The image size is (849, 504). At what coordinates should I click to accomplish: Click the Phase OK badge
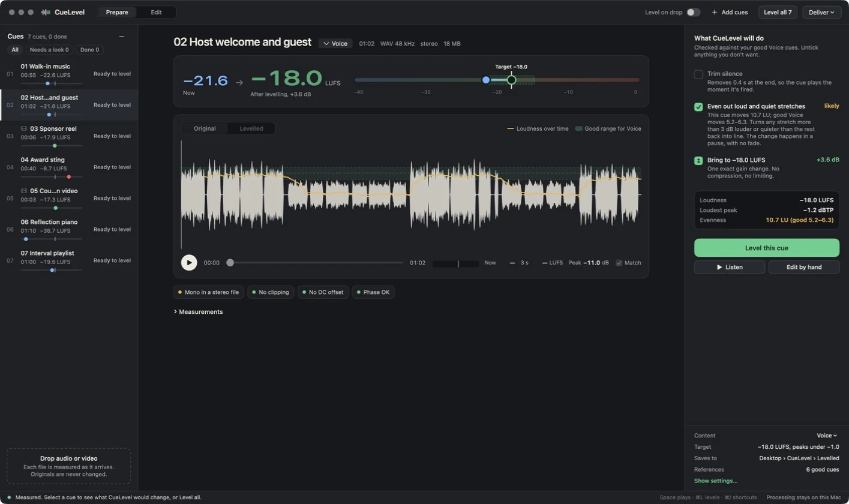click(373, 292)
